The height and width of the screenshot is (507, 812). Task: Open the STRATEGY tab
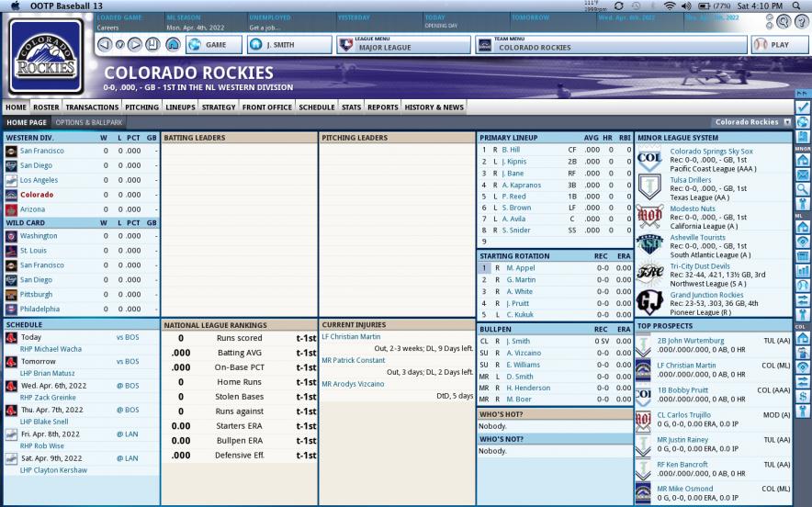219,107
